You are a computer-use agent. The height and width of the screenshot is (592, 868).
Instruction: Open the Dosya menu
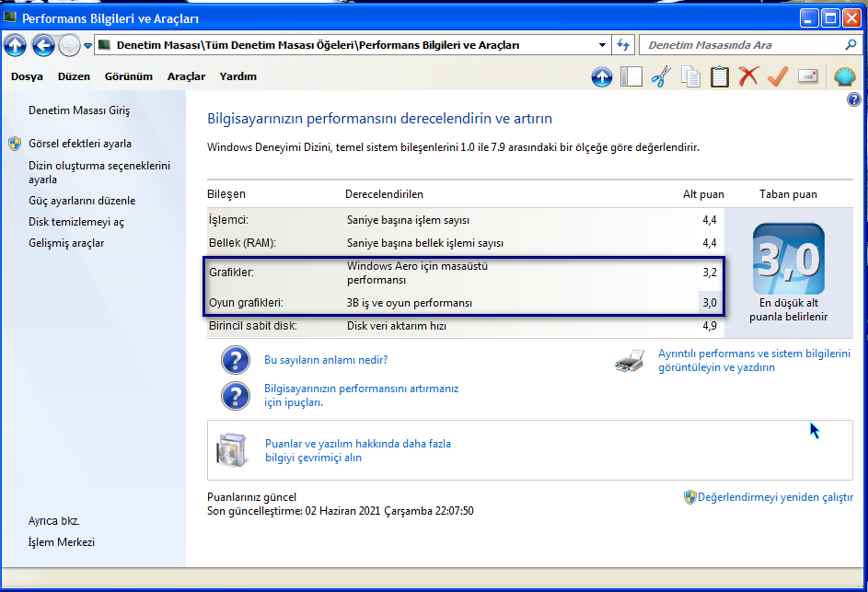(27, 76)
